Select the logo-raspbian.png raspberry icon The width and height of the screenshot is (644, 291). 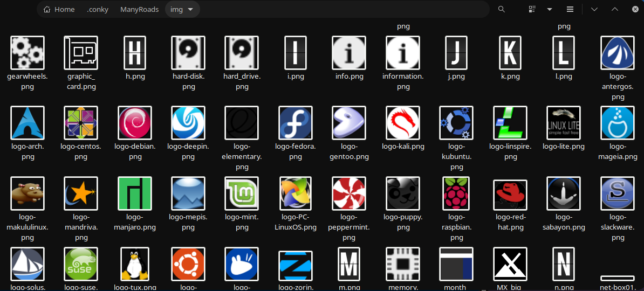pos(456,193)
